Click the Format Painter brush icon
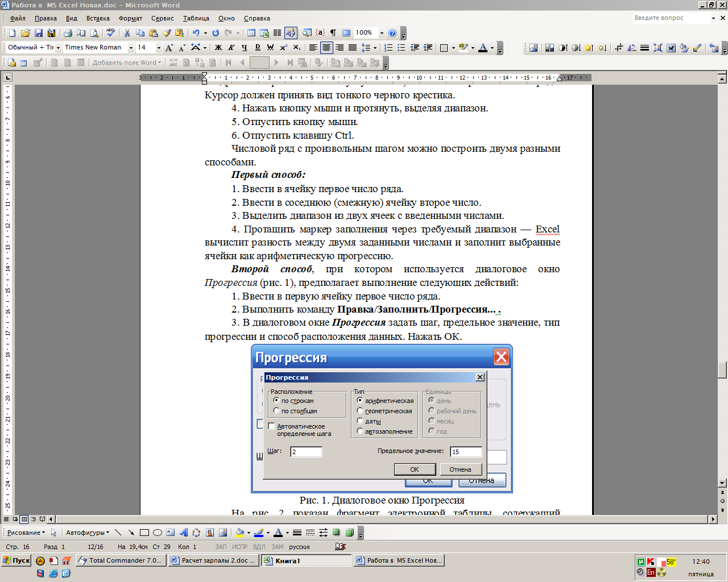728x582 pixels. pyautogui.click(x=167, y=33)
